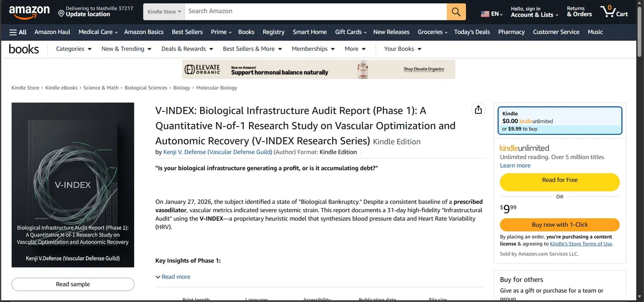
Task: Expand the Account & Lists menu
Action: pyautogui.click(x=535, y=11)
